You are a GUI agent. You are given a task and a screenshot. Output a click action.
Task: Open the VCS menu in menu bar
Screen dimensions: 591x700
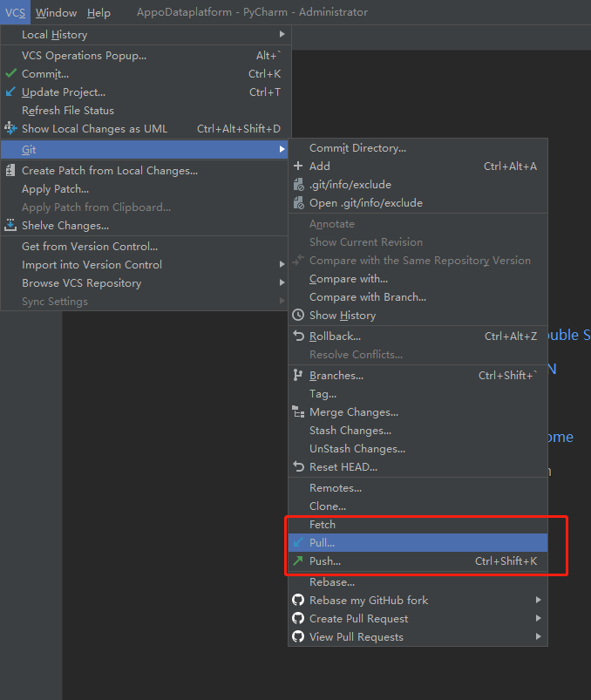pos(15,12)
